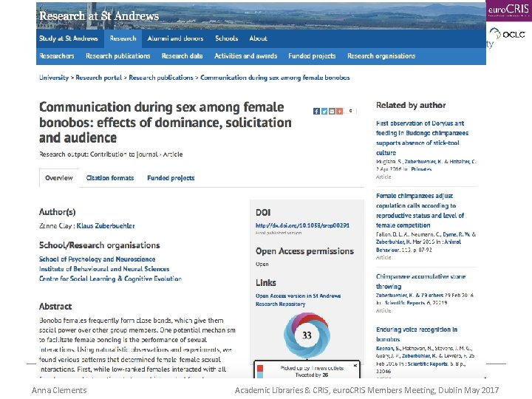Open the Schools menu item
Screen dimensions: 532x399
tap(226, 38)
